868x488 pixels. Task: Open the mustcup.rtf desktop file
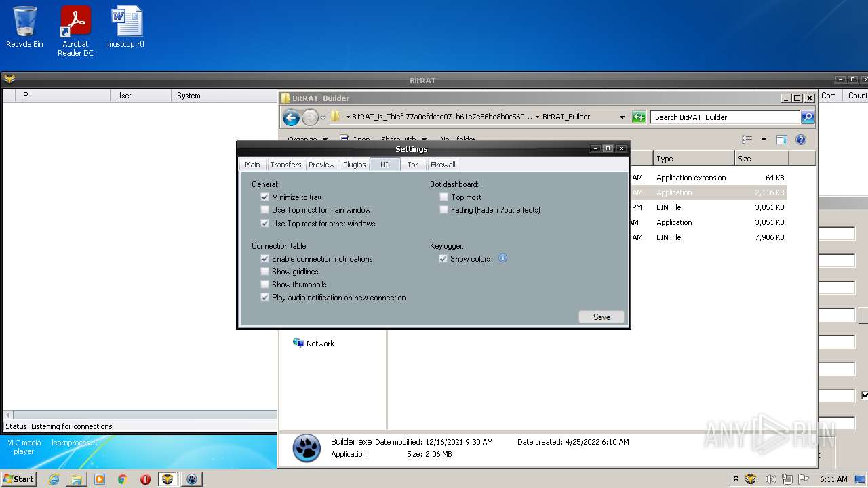[x=126, y=27]
